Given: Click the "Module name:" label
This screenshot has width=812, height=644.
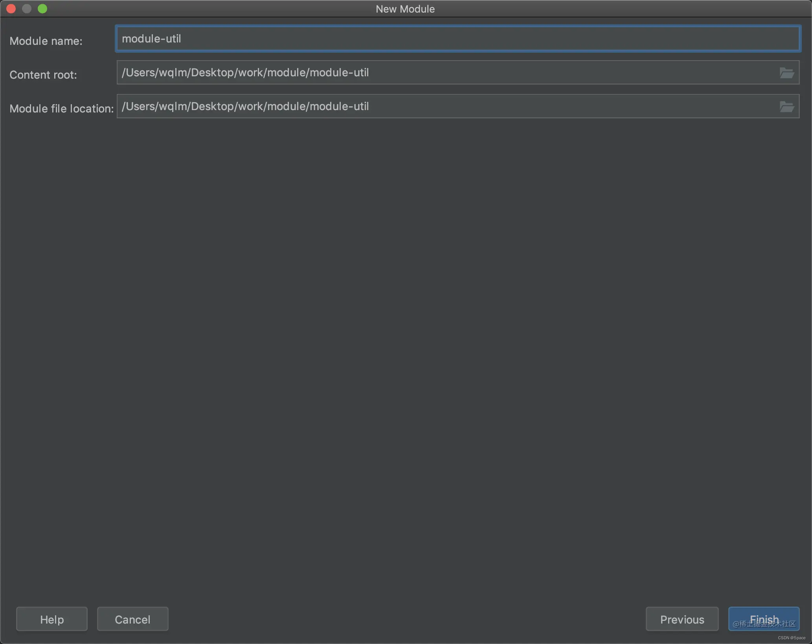Looking at the screenshot, I should coord(46,41).
